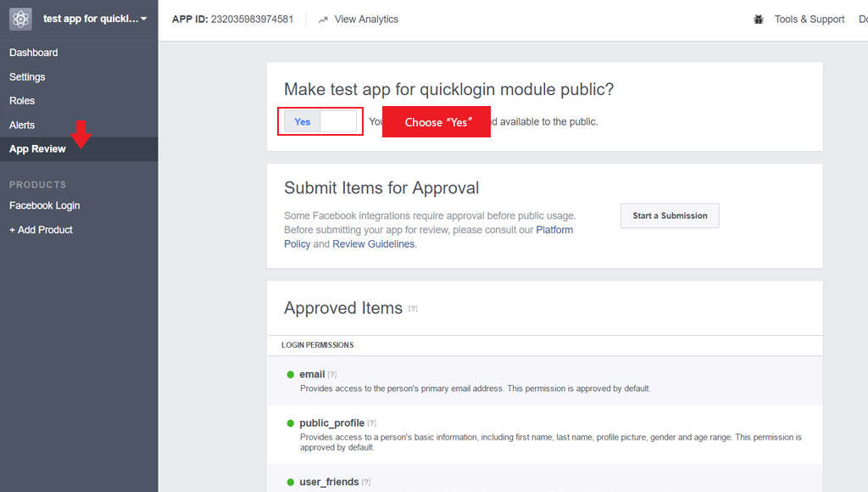Open Facebook Login product

pos(44,205)
